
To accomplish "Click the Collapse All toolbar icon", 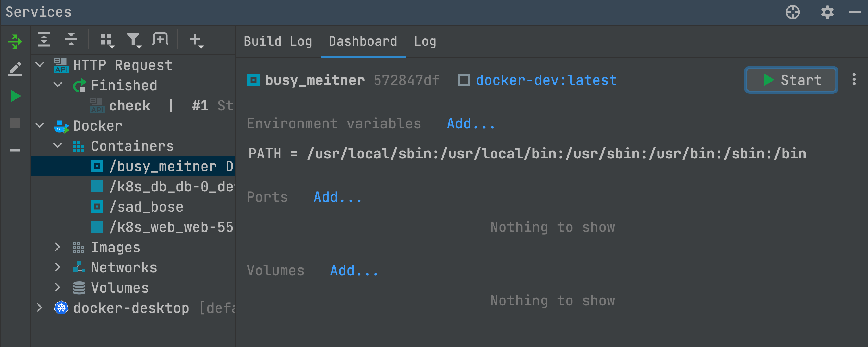I will 71,40.
